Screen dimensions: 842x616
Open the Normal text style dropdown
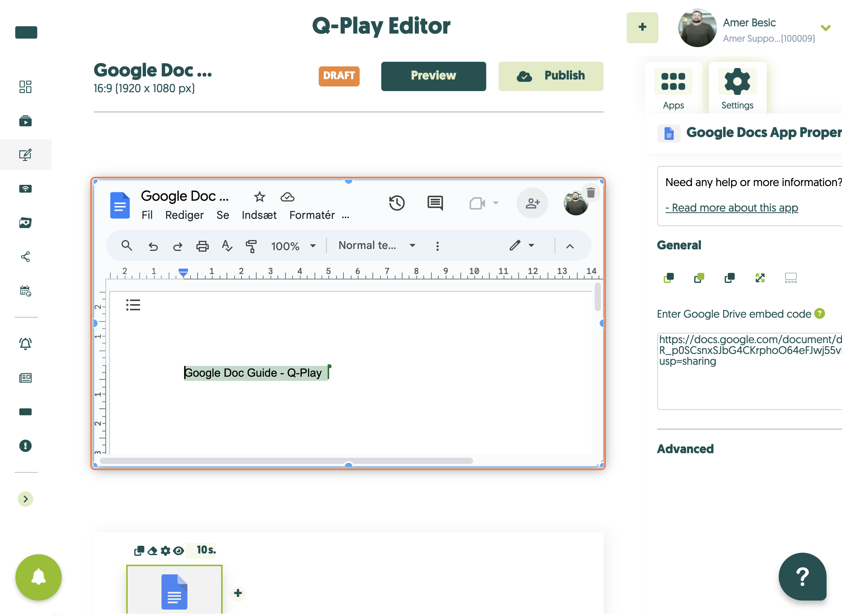pyautogui.click(x=377, y=245)
